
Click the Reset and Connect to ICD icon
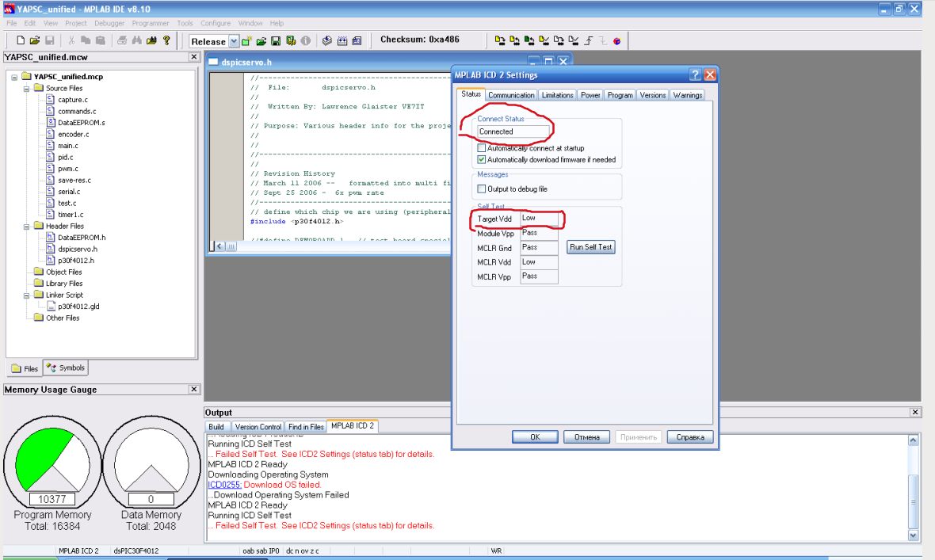(617, 40)
